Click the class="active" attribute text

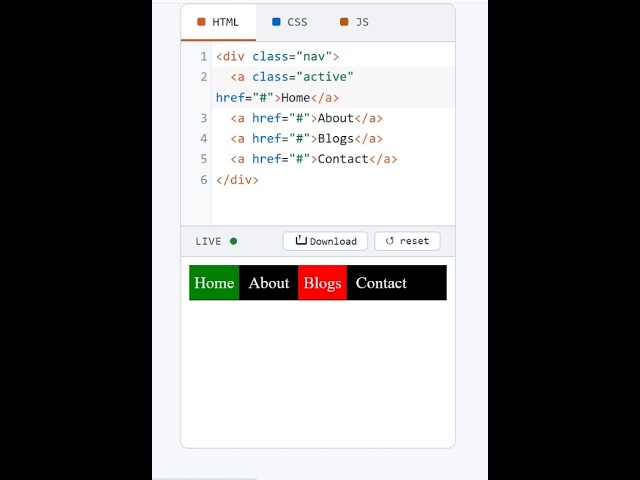[302, 77]
